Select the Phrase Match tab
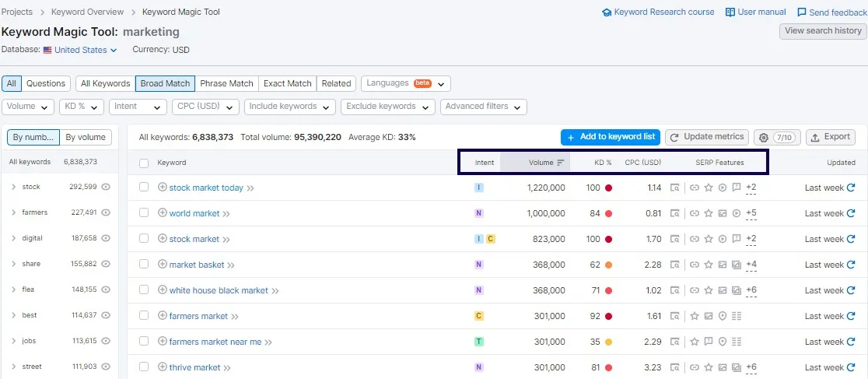The width and height of the screenshot is (868, 379). tap(226, 84)
